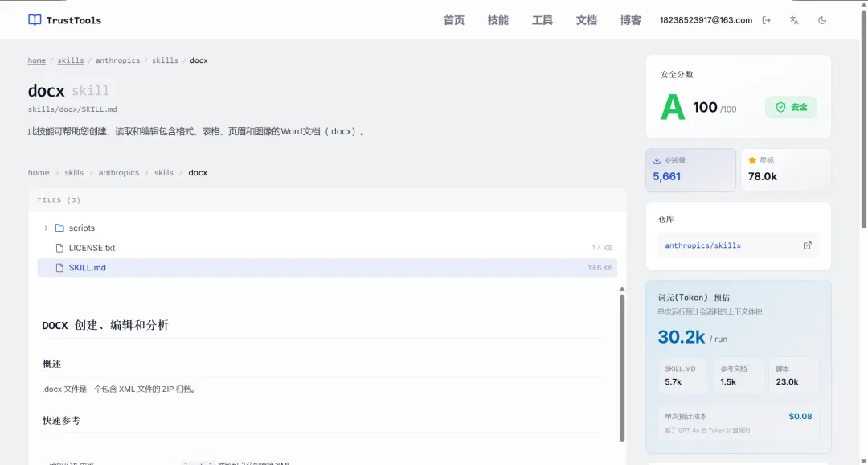Open the anthropics/skills repository link
Screen dimensions: 868x465
pyautogui.click(x=702, y=245)
